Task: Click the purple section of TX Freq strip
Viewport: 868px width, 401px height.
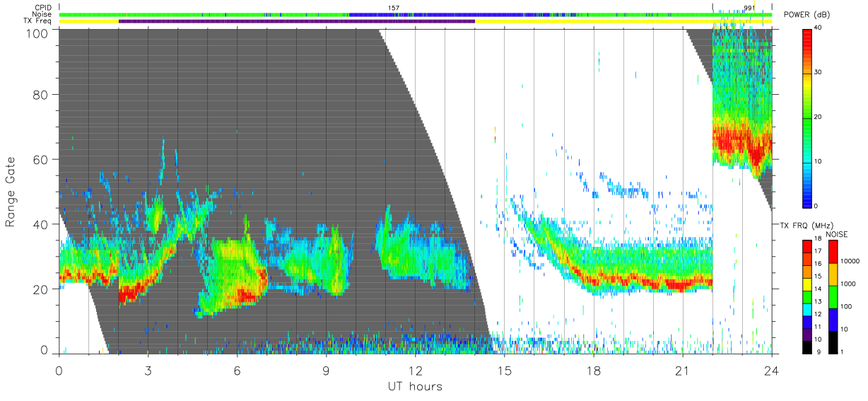Action: [x=297, y=21]
